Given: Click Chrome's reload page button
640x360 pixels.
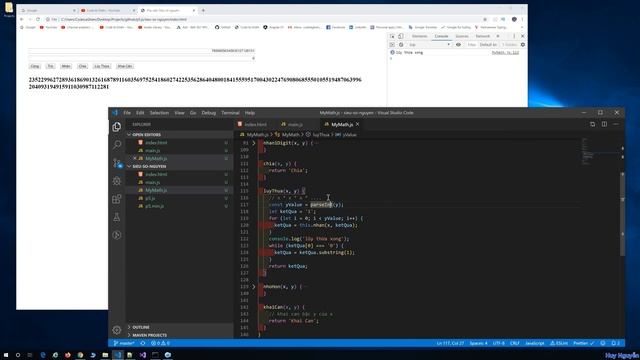Looking at the screenshot, I should tap(38, 19).
